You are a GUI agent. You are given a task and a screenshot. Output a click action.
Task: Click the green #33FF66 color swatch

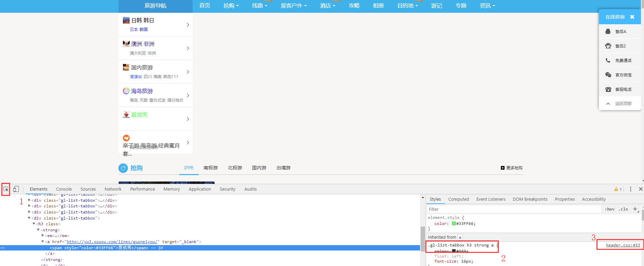[x=454, y=224]
